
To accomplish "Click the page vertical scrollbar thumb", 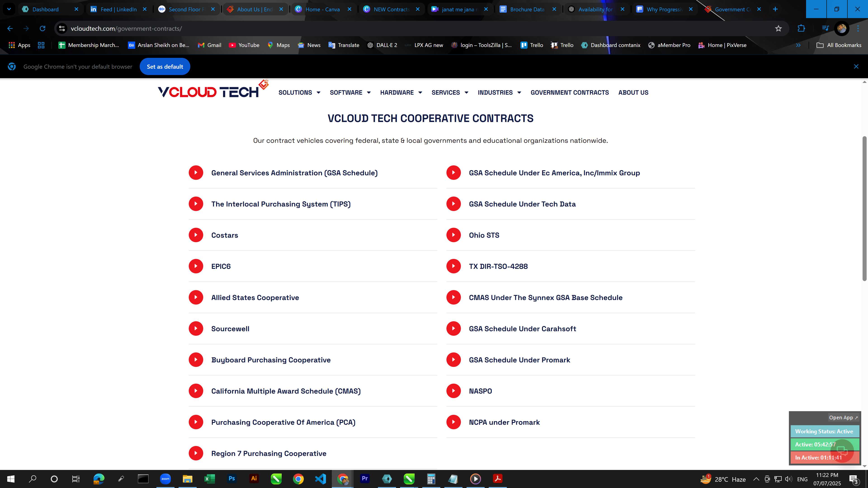I will (864, 209).
